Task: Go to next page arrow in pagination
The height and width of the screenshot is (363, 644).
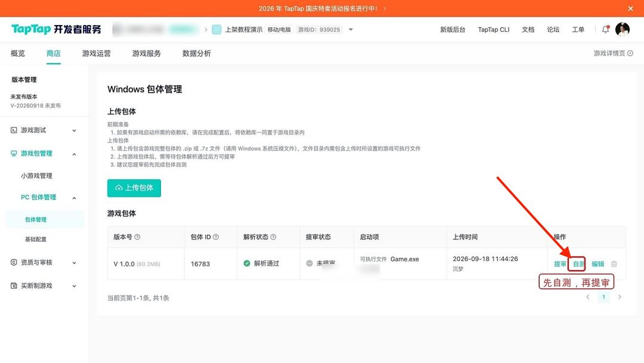Action: [620, 297]
